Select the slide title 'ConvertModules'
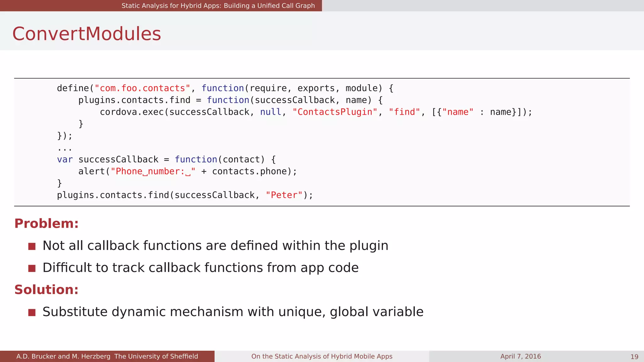This screenshot has width=644, height=362. tap(86, 34)
